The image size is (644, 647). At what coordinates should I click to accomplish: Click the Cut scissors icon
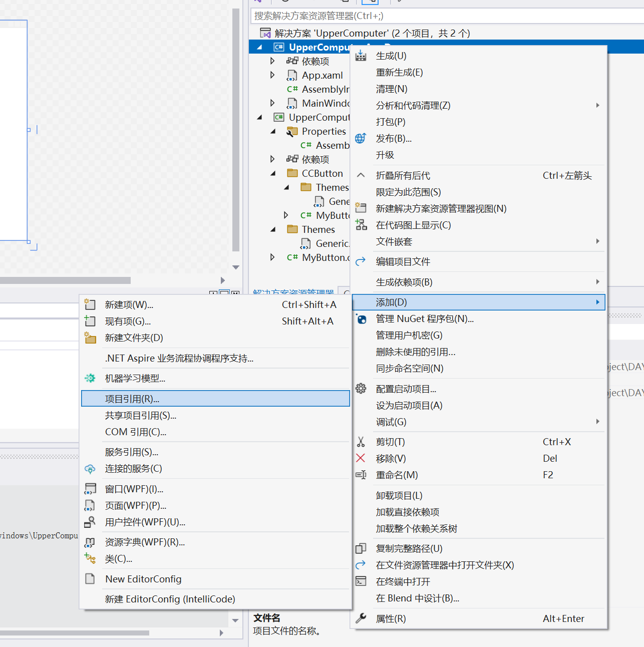coord(361,442)
